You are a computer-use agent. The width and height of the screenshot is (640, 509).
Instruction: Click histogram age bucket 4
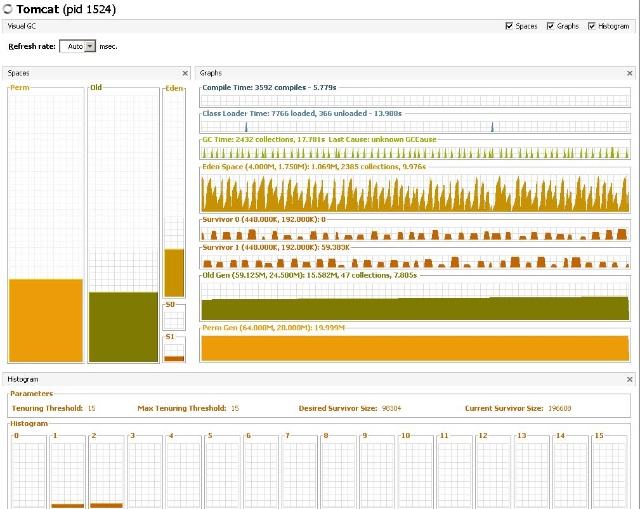click(x=184, y=473)
